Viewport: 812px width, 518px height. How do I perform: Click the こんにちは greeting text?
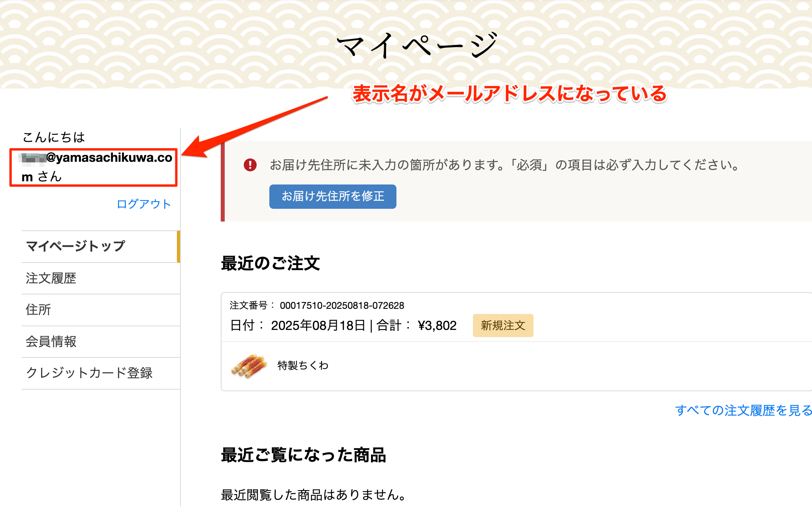click(x=54, y=137)
